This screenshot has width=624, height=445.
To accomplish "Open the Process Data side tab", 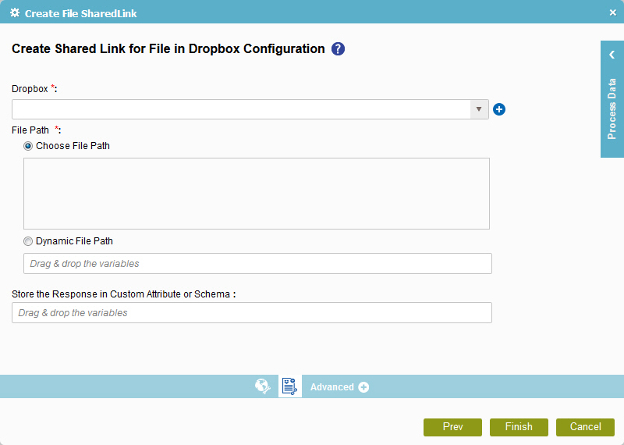I will [612, 109].
